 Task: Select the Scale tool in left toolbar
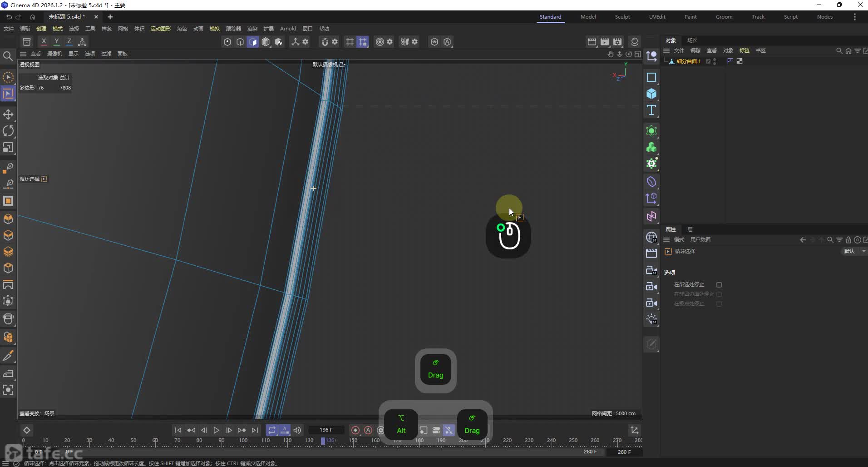[8, 148]
